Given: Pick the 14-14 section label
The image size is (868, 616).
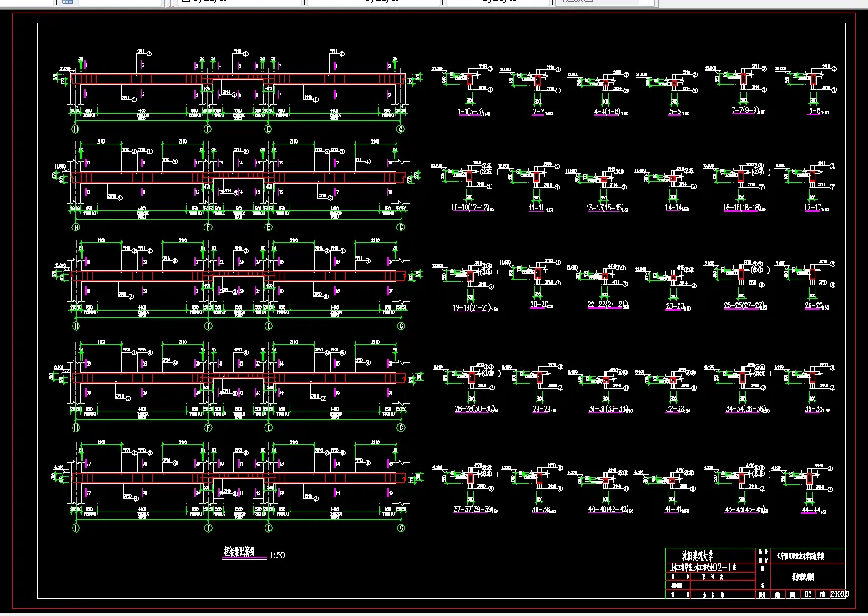Looking at the screenshot, I should (674, 208).
